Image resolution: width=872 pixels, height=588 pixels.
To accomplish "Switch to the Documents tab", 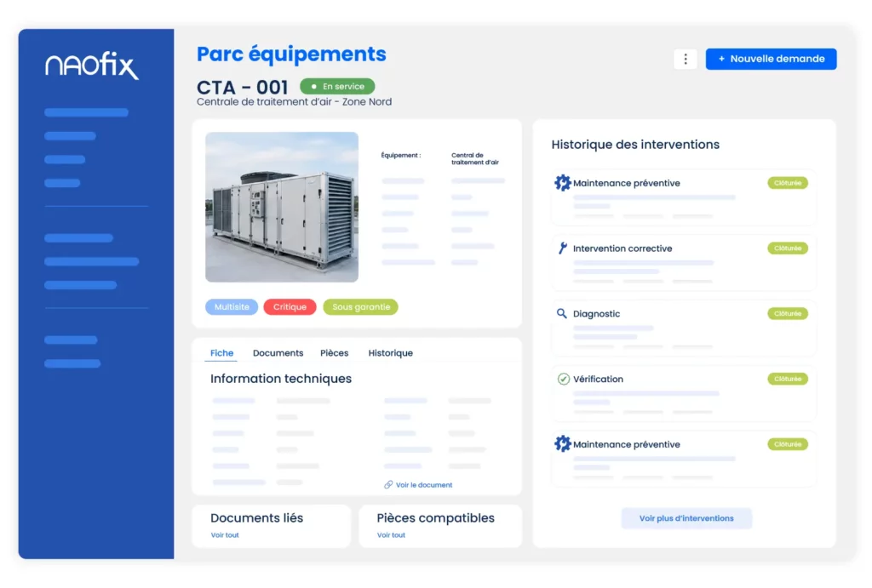I will (278, 353).
